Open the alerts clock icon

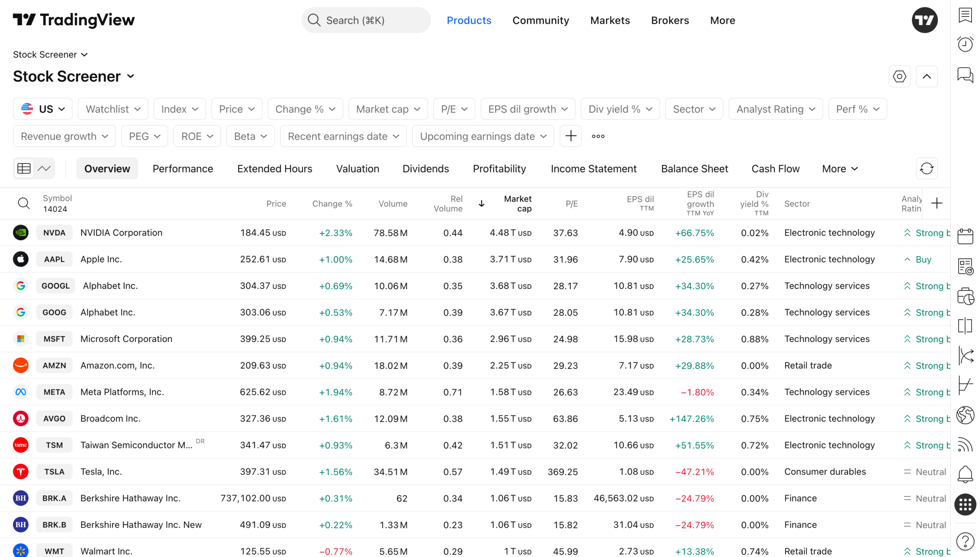(x=965, y=44)
